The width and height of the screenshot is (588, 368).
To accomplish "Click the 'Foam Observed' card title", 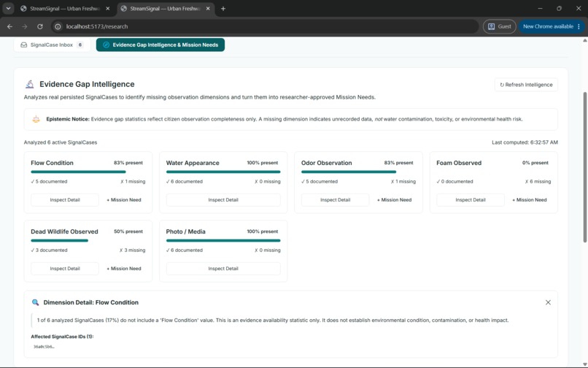I will click(x=459, y=163).
